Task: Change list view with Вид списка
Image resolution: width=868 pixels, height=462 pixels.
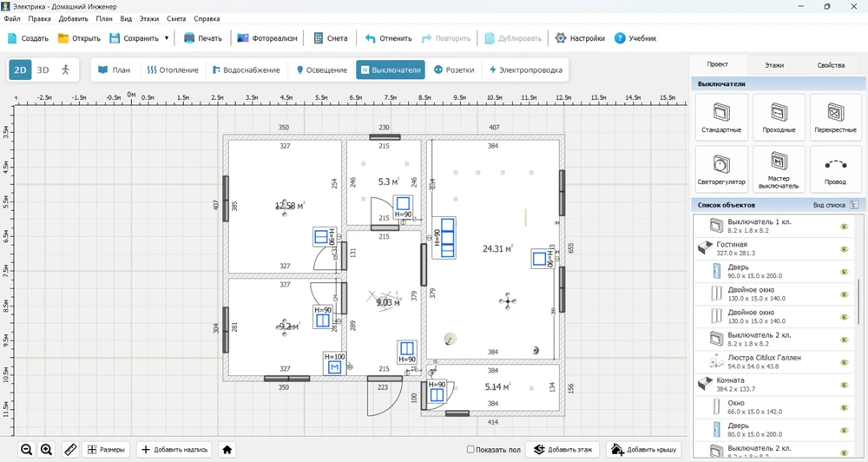Action: click(853, 205)
